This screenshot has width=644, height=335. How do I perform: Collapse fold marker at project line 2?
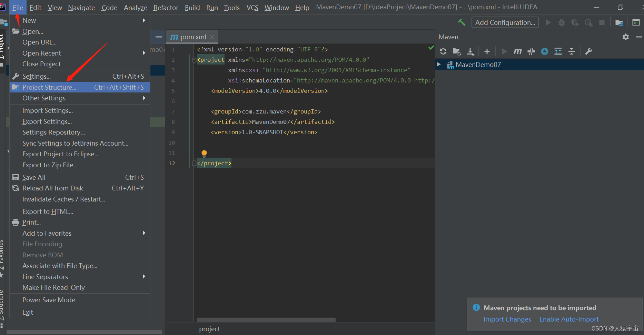pos(194,60)
